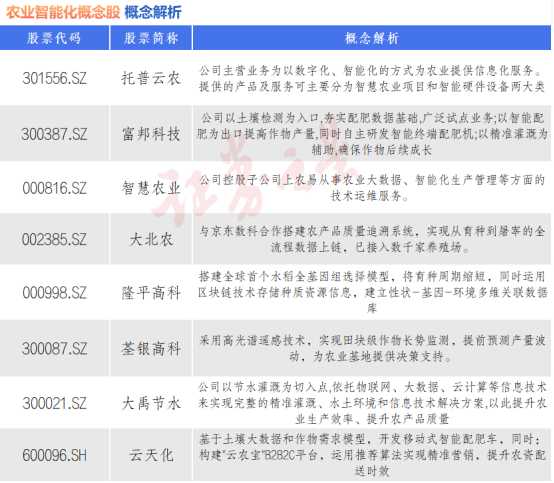The width and height of the screenshot is (554, 483).
Task: Click the description starting 基于土壤大数据
Action: (x=372, y=455)
